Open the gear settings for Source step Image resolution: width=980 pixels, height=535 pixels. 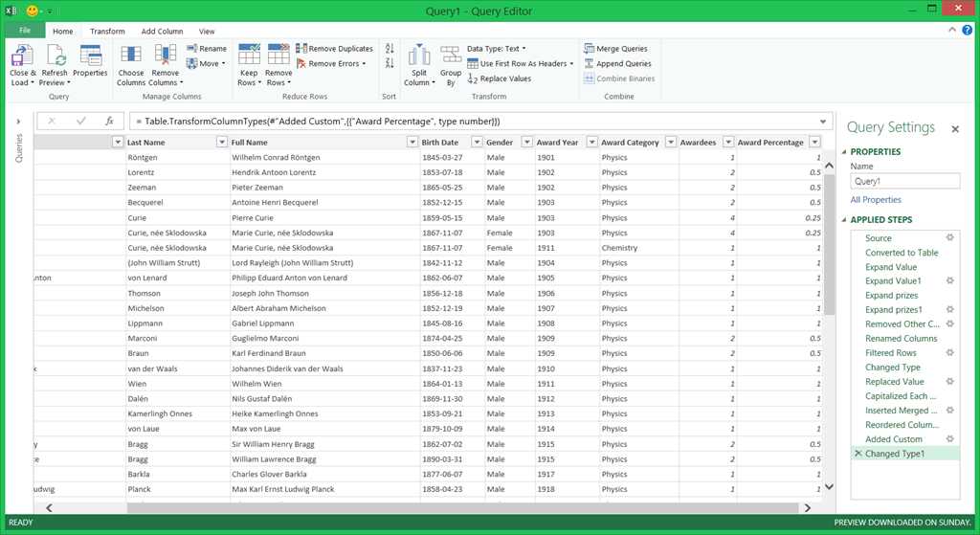coord(950,238)
